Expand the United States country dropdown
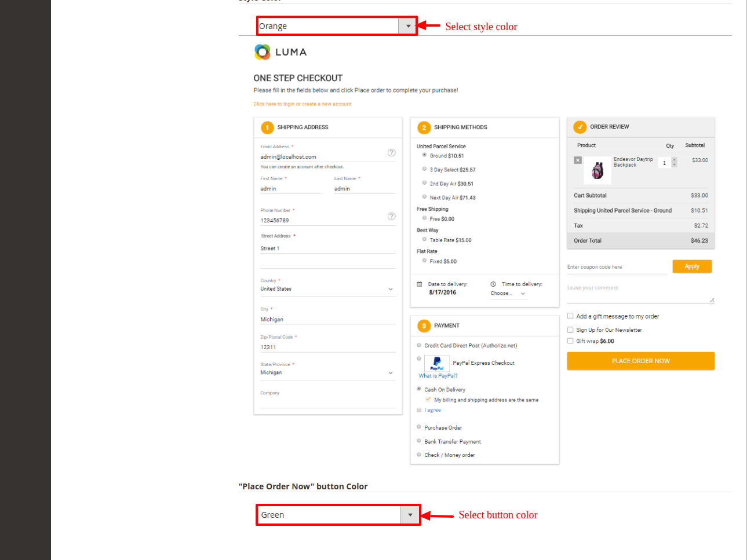747x560 pixels. coord(327,289)
